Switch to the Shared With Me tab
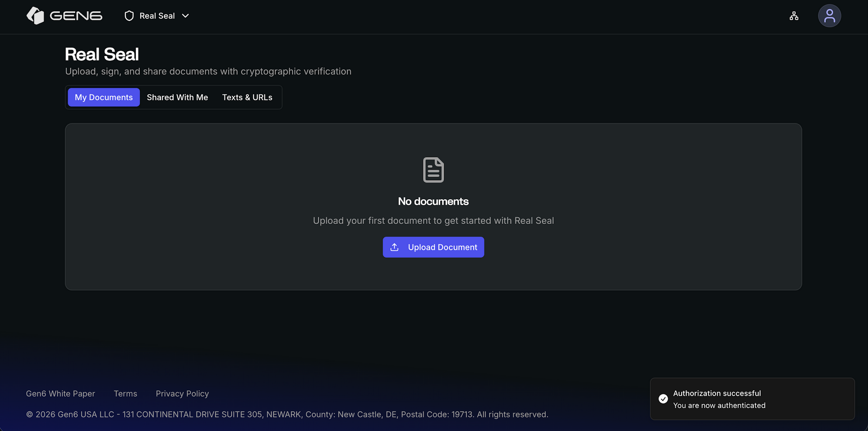This screenshot has height=431, width=868. click(177, 97)
